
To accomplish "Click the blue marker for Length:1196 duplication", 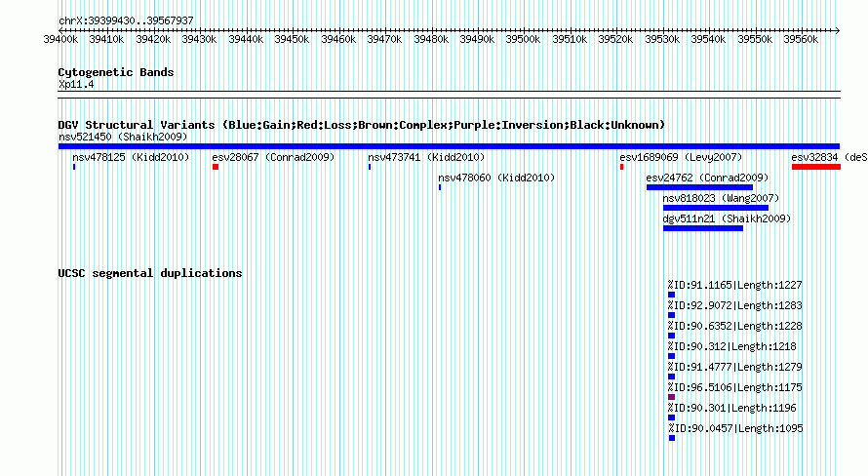I will [x=672, y=417].
